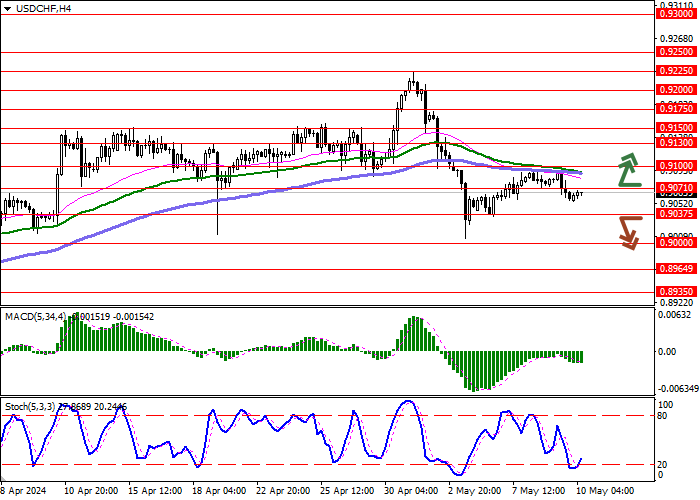Click the 10 May 04:00 time label

(605, 491)
